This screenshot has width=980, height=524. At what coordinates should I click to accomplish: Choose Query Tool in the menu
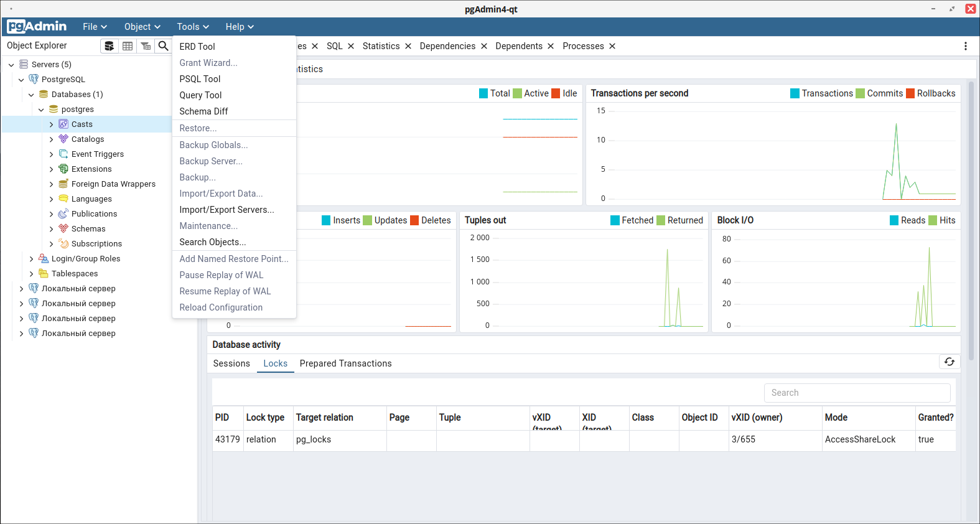[234, 95]
